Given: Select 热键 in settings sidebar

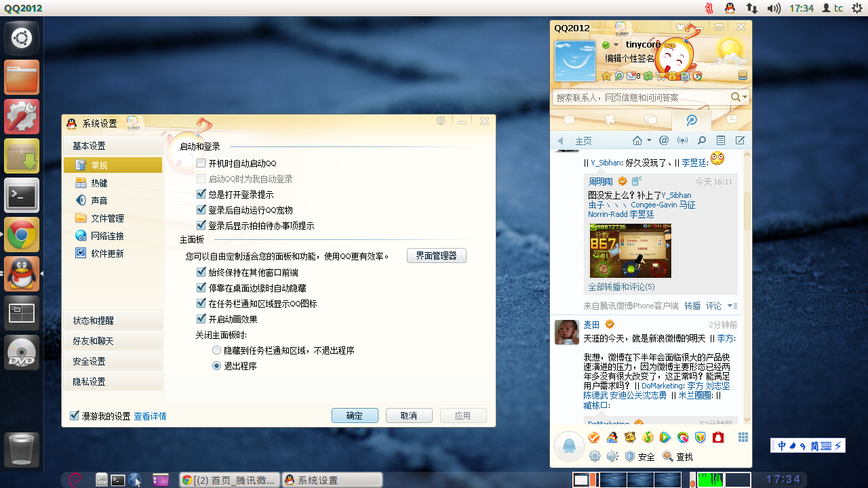Looking at the screenshot, I should [x=113, y=183].
